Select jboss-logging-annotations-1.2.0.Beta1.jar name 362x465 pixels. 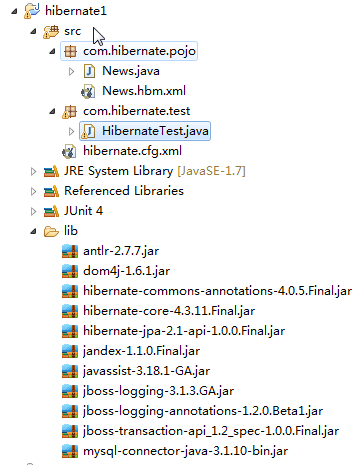pos(203,411)
